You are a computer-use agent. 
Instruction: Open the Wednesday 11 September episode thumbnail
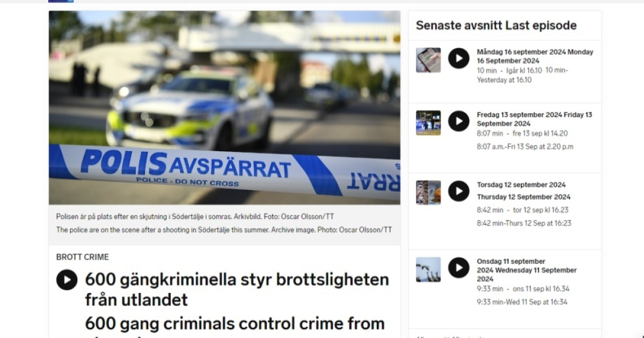tap(428, 270)
